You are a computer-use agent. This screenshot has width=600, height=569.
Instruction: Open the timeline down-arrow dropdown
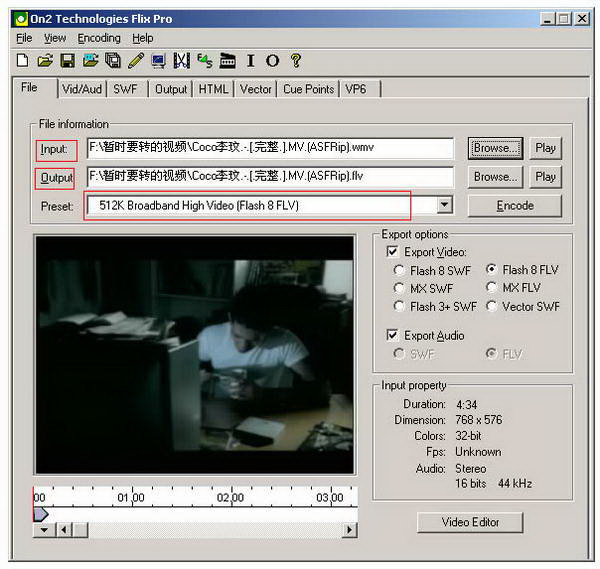(43, 530)
